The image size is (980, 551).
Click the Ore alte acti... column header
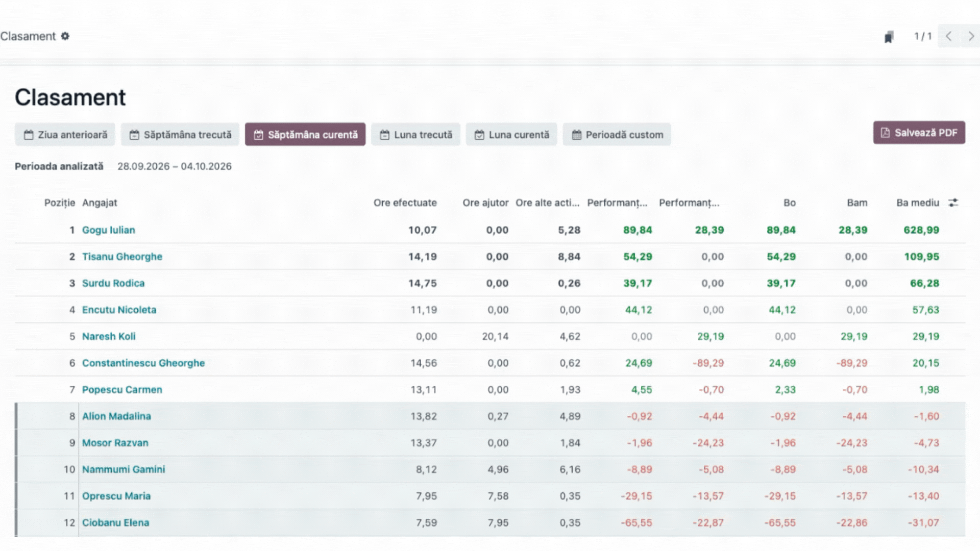pos(547,203)
